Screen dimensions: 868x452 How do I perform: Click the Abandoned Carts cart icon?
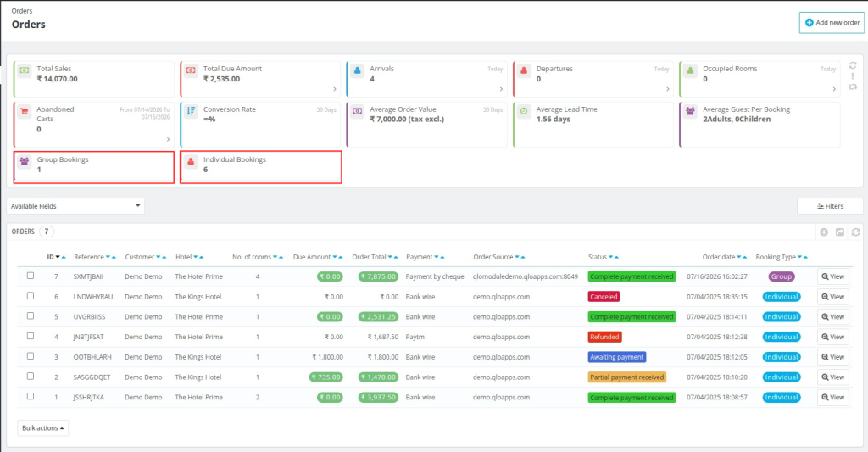click(x=25, y=111)
